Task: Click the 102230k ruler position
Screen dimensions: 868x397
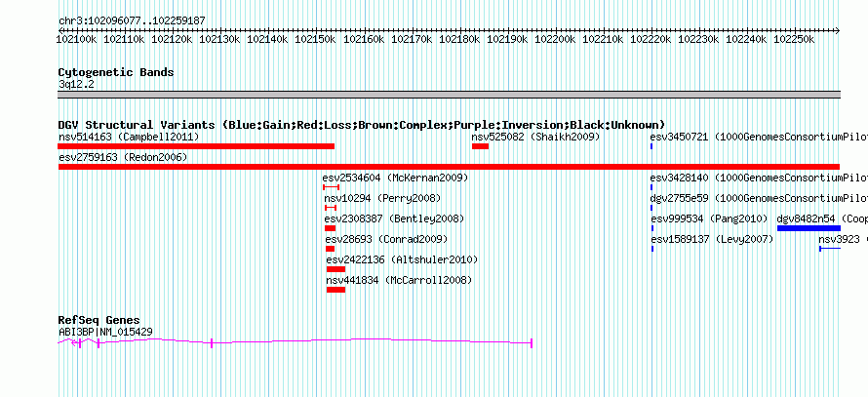Action: pos(699,39)
